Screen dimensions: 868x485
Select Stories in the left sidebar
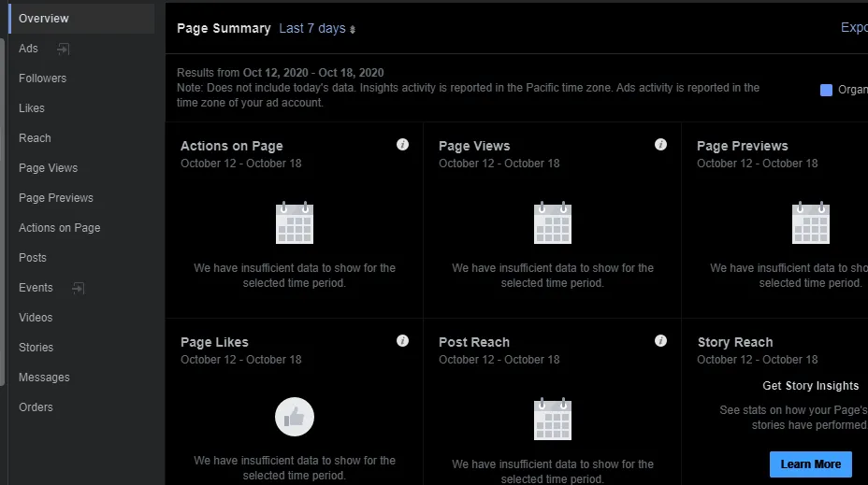point(36,348)
